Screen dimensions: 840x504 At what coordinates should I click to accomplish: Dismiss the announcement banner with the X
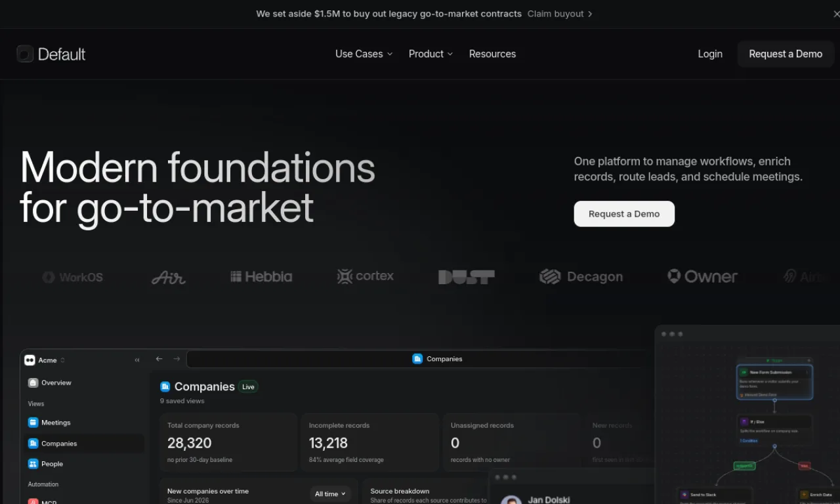[835, 14]
